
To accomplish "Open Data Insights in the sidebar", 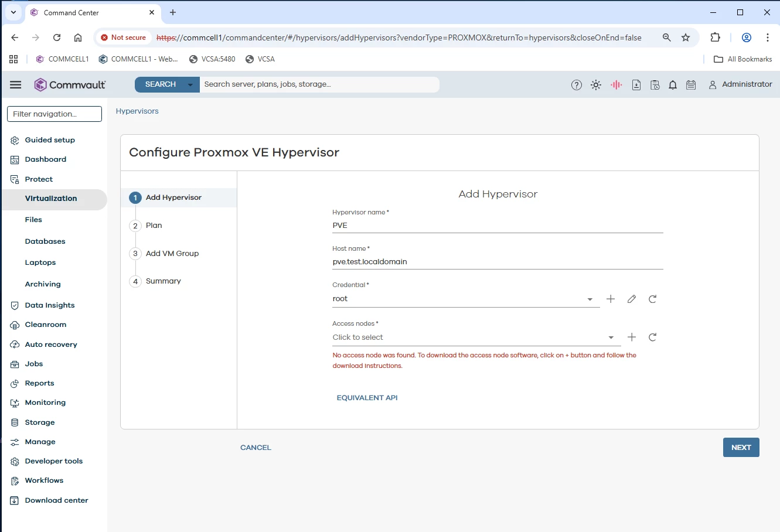I will click(x=50, y=305).
